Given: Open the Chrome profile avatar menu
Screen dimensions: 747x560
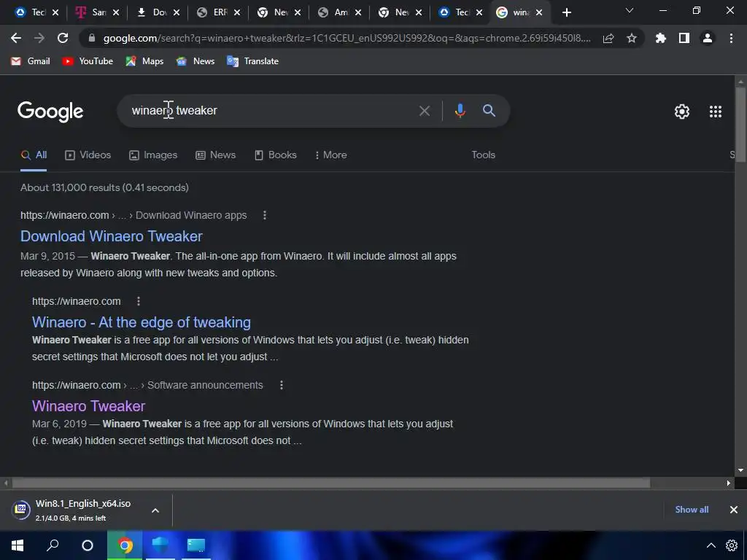Looking at the screenshot, I should [708, 38].
